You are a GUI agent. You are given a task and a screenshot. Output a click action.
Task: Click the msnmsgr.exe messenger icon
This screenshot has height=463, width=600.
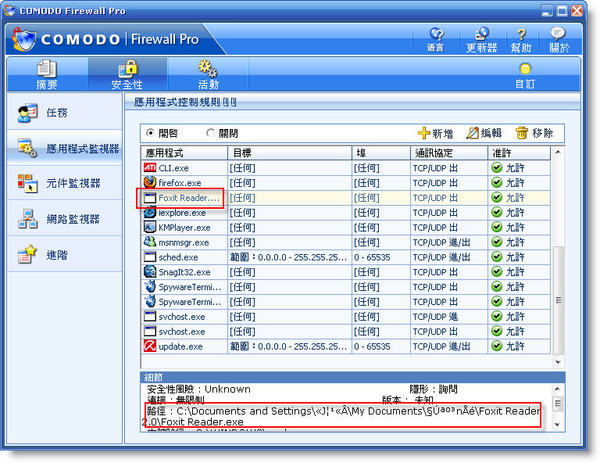pyautogui.click(x=150, y=242)
